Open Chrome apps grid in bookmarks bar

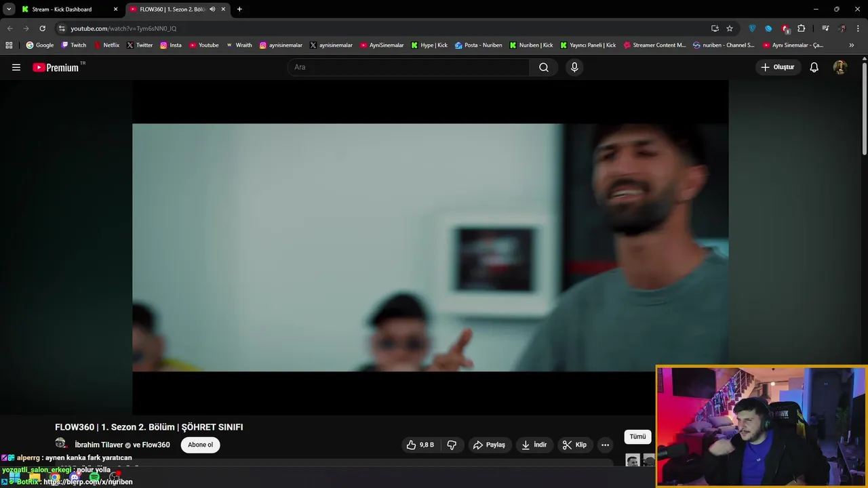click(9, 45)
